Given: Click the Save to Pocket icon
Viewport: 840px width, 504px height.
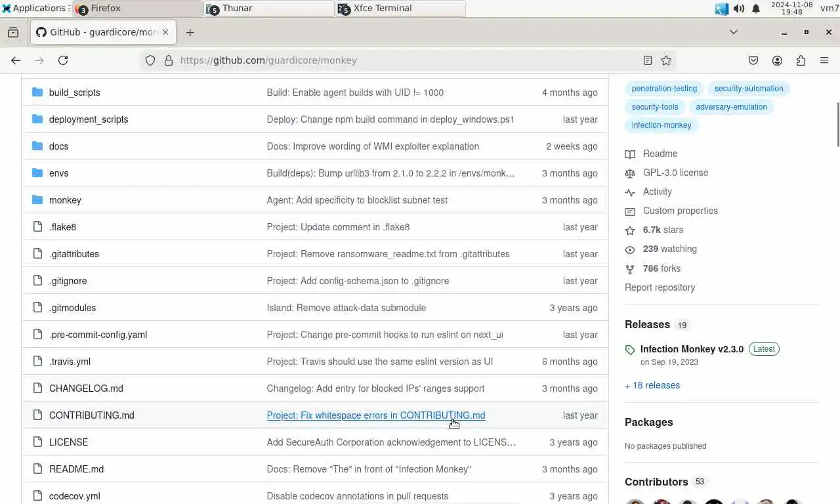Looking at the screenshot, I should 753,60.
